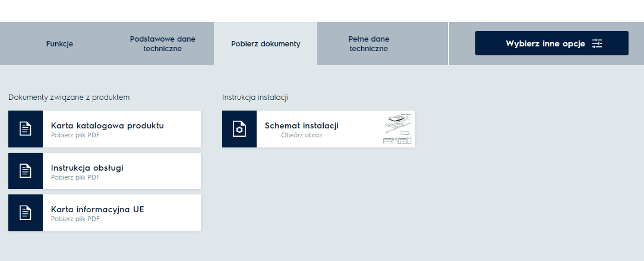Open the Schemat instalacji title link
644x261 pixels.
pyautogui.click(x=301, y=125)
